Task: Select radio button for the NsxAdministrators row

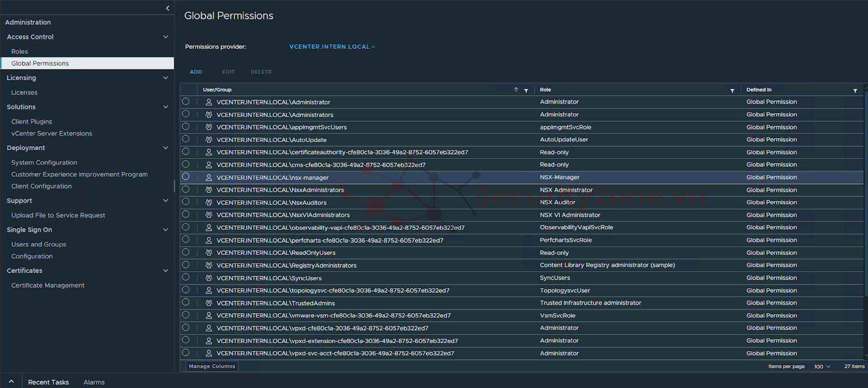Action: click(186, 190)
